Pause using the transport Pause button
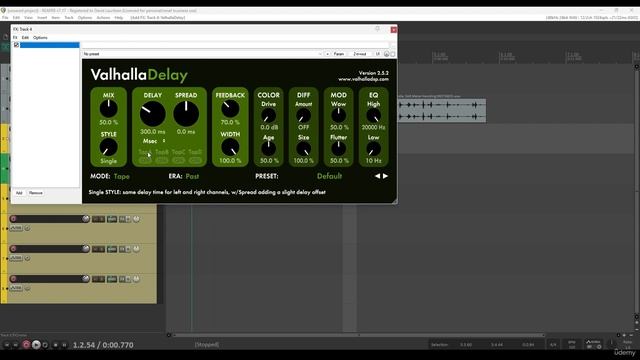 pos(64,345)
